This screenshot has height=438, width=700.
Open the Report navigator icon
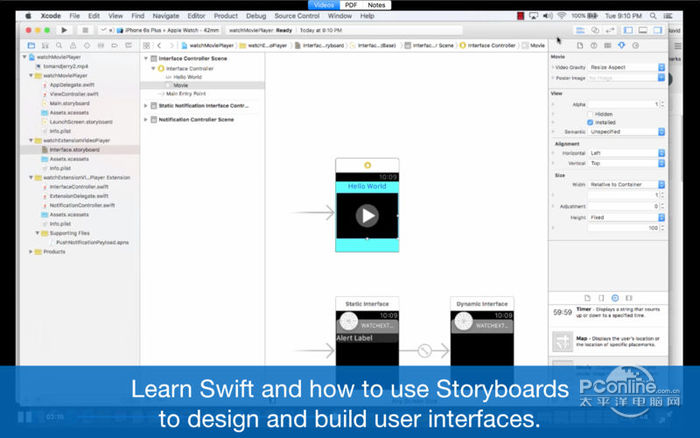point(129,46)
